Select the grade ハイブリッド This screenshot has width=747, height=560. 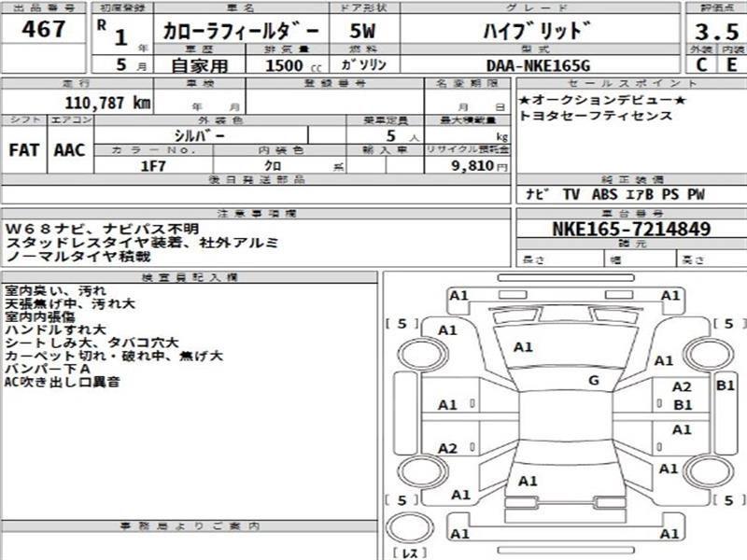pos(537,31)
